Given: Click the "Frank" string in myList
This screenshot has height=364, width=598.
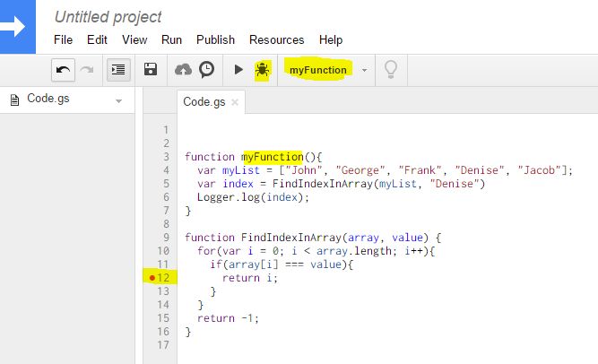Looking at the screenshot, I should (x=420, y=170).
